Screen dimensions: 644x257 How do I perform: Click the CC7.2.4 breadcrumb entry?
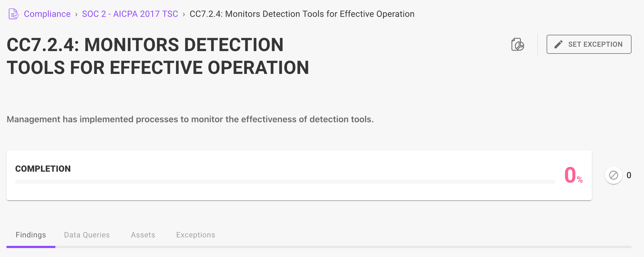pyautogui.click(x=302, y=14)
